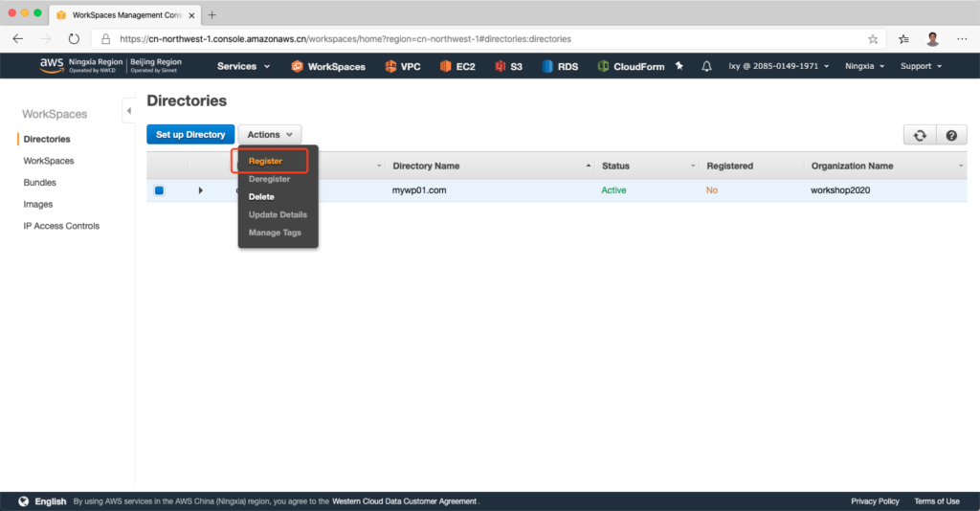Bookmark page with the star icon
Viewport: 980px width, 511px height.
873,39
